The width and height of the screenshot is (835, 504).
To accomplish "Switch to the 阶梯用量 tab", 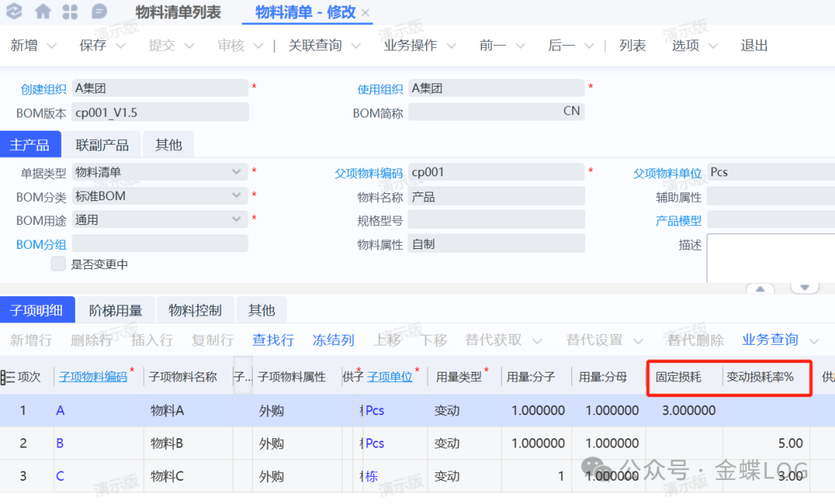I will tap(116, 310).
